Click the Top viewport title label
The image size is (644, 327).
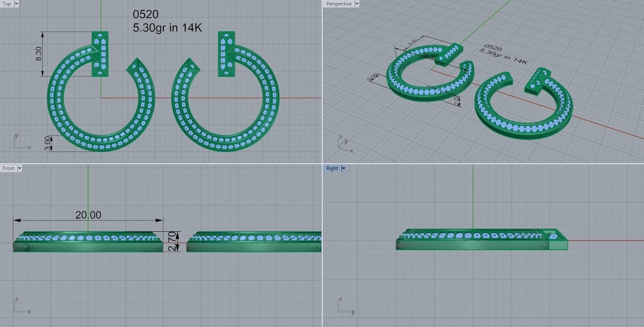point(7,4)
